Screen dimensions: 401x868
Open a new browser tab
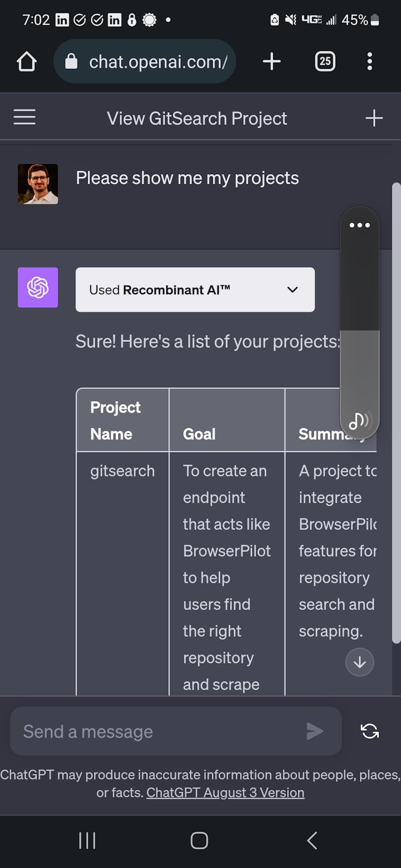click(x=272, y=61)
